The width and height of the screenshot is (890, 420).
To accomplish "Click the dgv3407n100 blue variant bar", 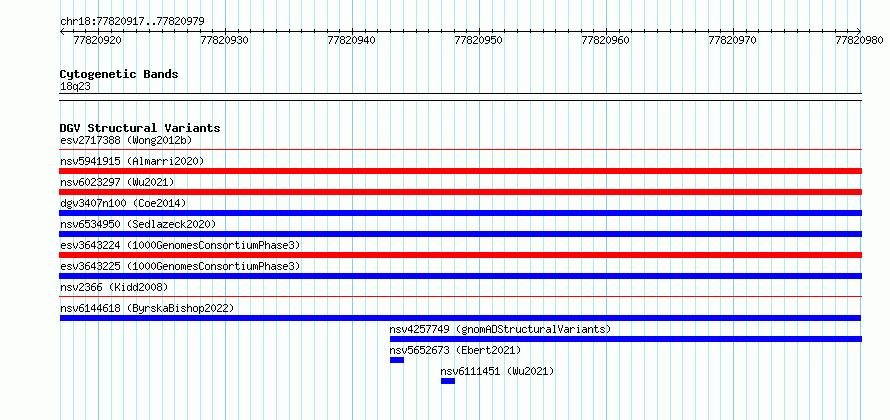I will click(x=461, y=213).
